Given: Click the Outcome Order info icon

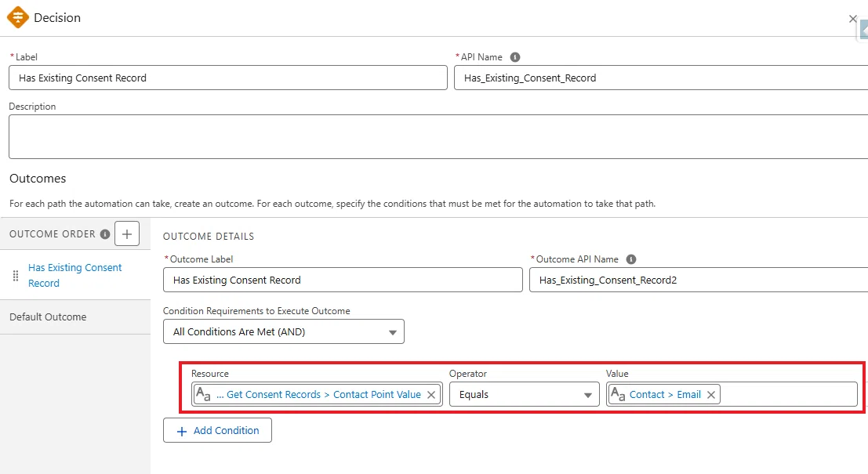Looking at the screenshot, I should pos(104,234).
